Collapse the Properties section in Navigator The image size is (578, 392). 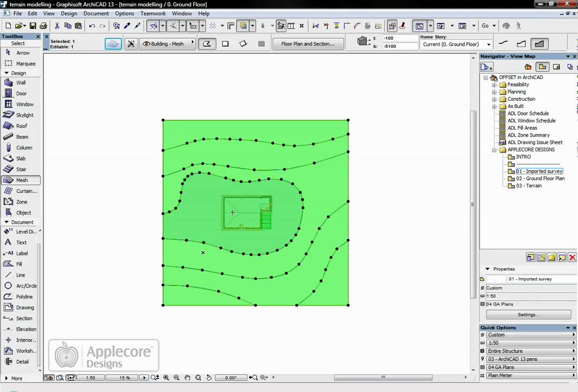point(487,269)
